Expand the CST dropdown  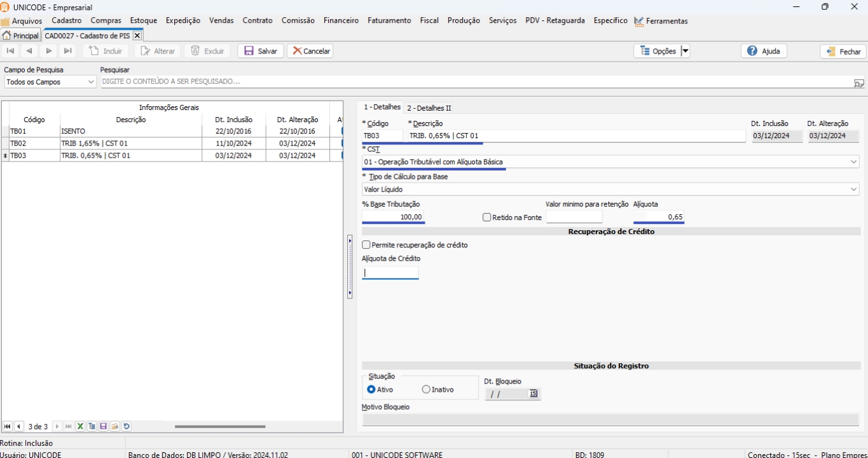[853, 162]
